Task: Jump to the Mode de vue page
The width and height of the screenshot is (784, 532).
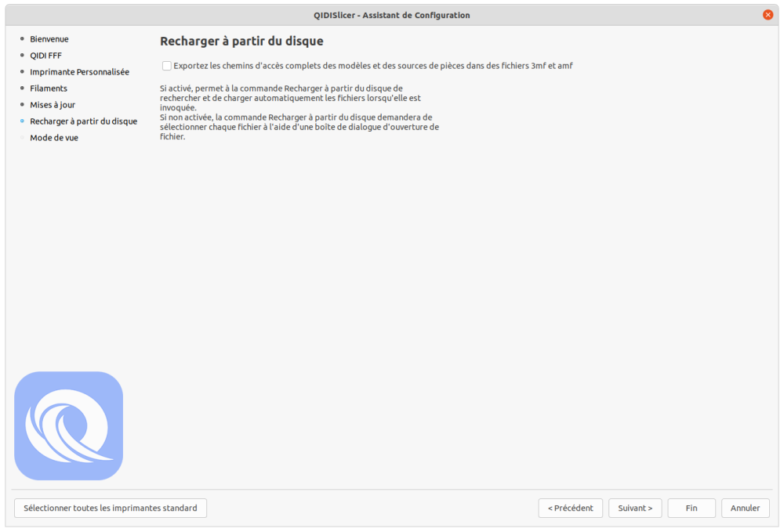Action: [x=54, y=138]
